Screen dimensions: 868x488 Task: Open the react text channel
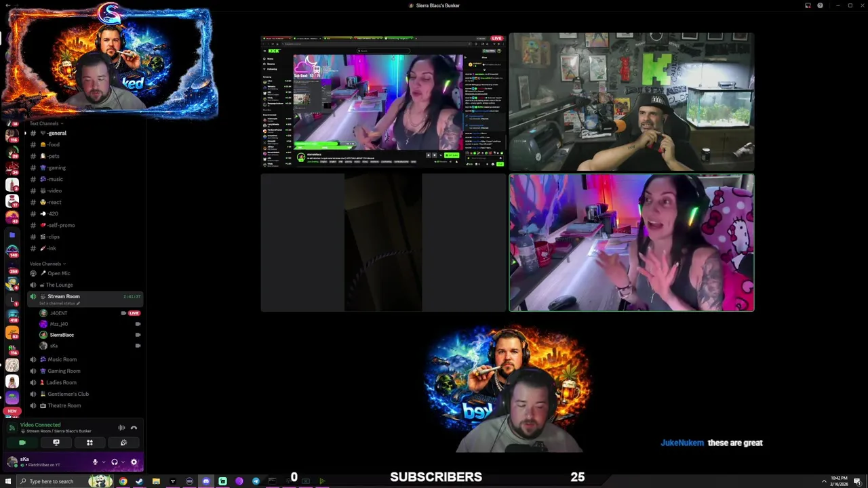pos(85,202)
